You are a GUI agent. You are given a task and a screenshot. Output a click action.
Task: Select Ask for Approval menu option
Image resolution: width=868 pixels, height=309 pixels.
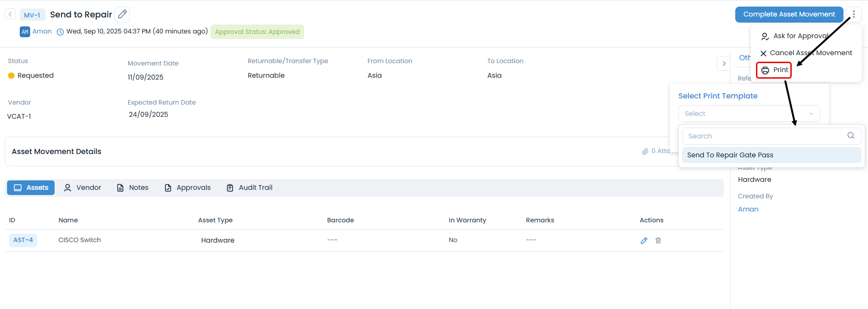[796, 36]
